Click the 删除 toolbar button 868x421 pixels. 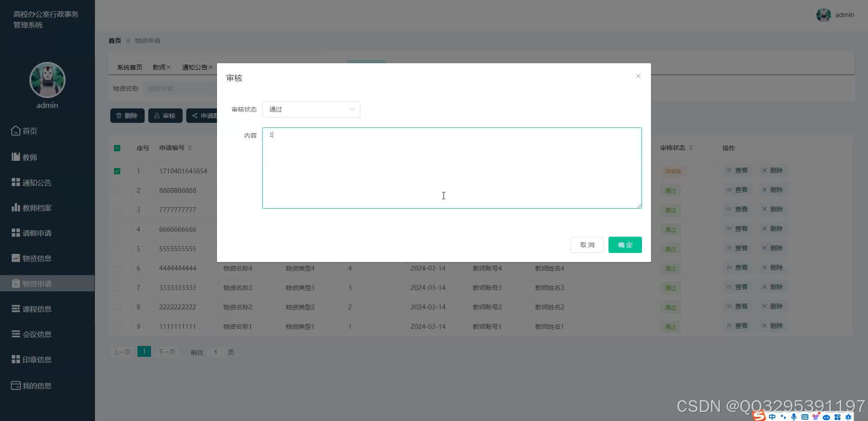(127, 116)
